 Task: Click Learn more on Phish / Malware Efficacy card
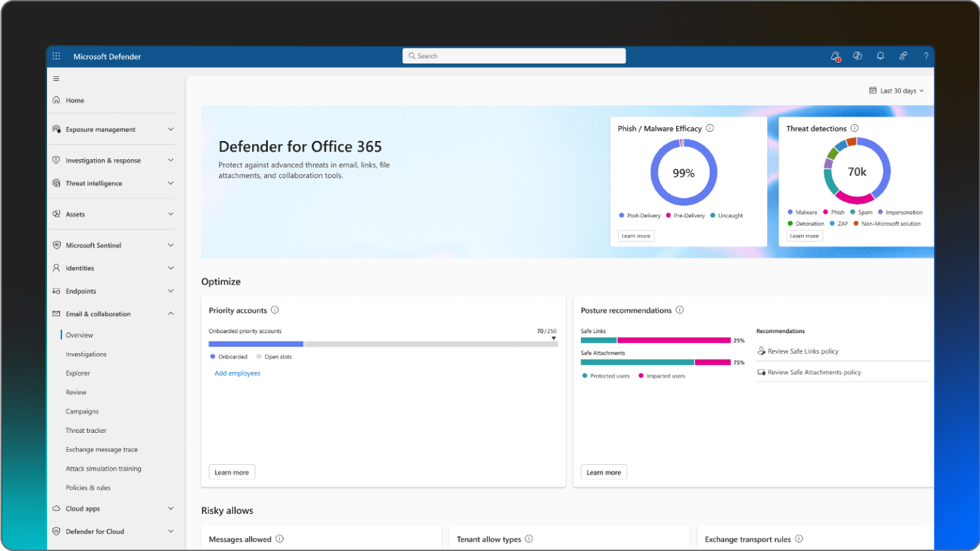(636, 236)
